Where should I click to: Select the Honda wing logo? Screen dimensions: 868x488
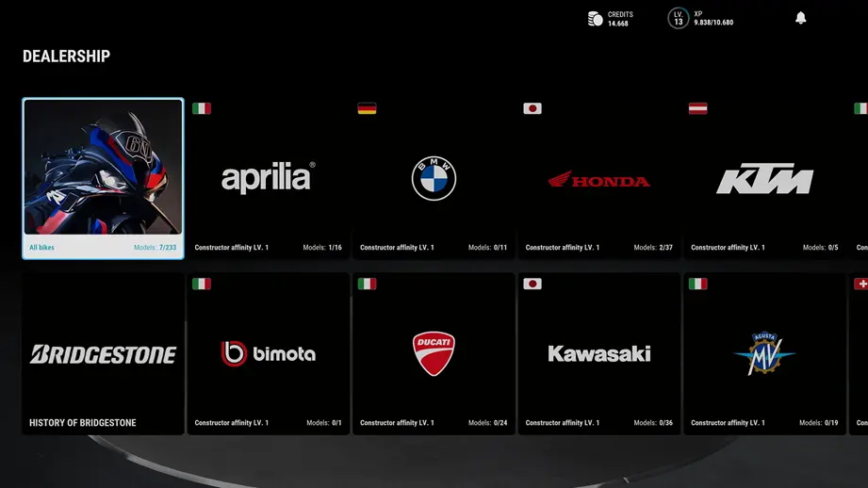(599, 179)
